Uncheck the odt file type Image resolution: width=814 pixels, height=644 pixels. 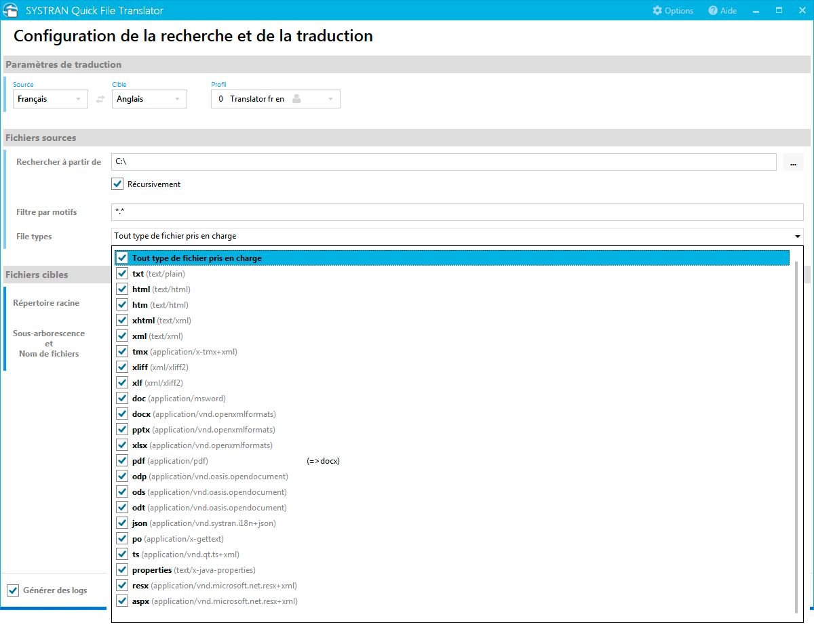pos(122,508)
